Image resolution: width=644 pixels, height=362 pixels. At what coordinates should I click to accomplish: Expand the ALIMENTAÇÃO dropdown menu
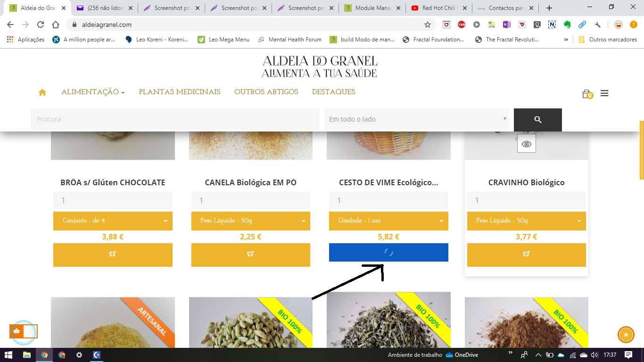pos(93,92)
